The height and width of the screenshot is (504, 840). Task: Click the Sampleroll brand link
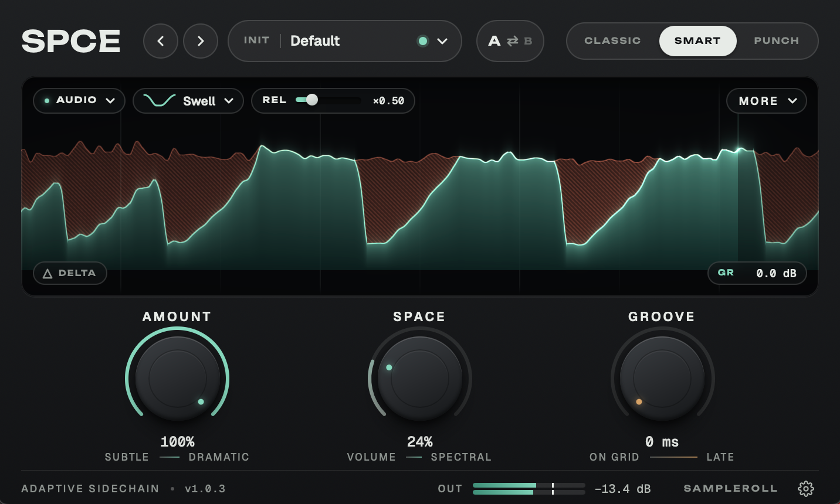point(730,489)
